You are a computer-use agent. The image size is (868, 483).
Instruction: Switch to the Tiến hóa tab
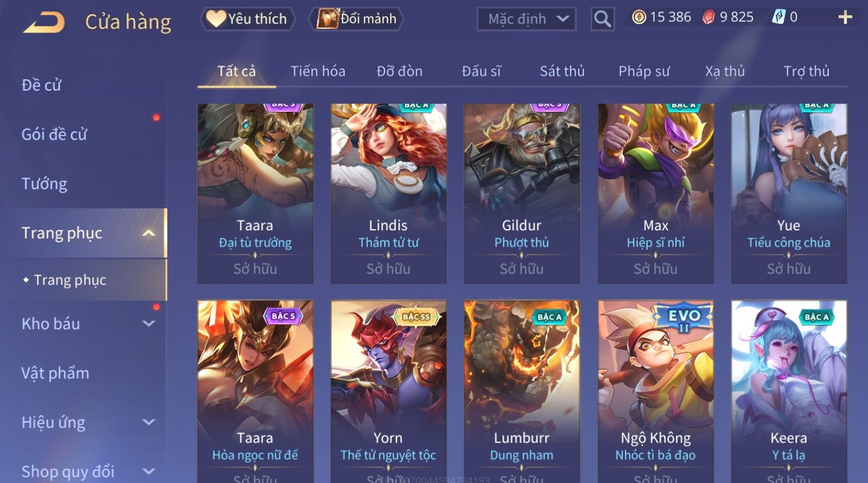[318, 71]
